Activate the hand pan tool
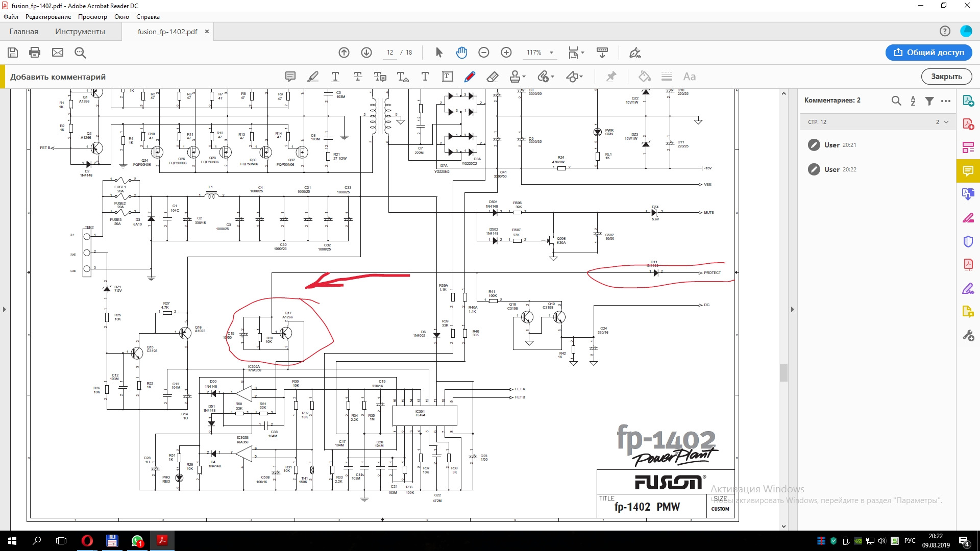Image resolution: width=980 pixels, height=551 pixels. (461, 53)
